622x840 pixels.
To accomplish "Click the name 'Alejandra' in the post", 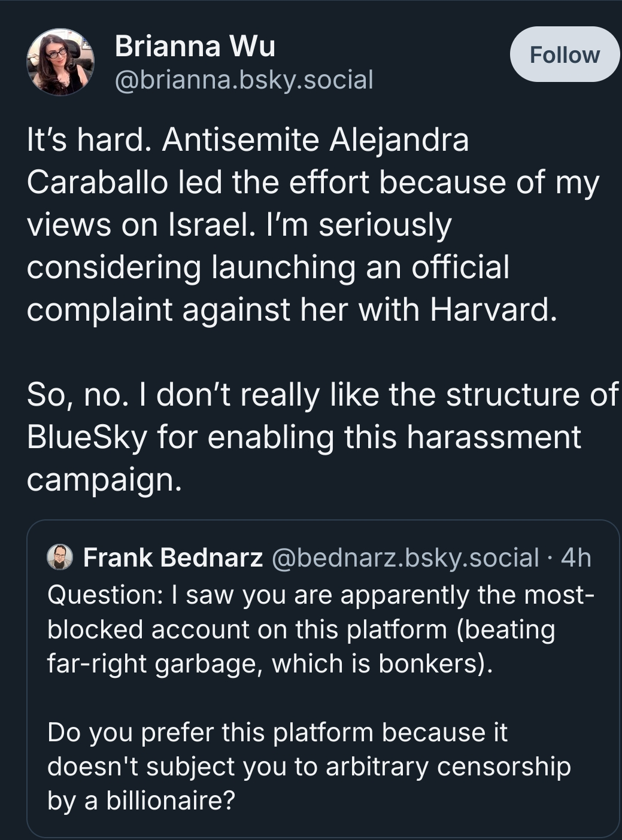I will tap(399, 141).
